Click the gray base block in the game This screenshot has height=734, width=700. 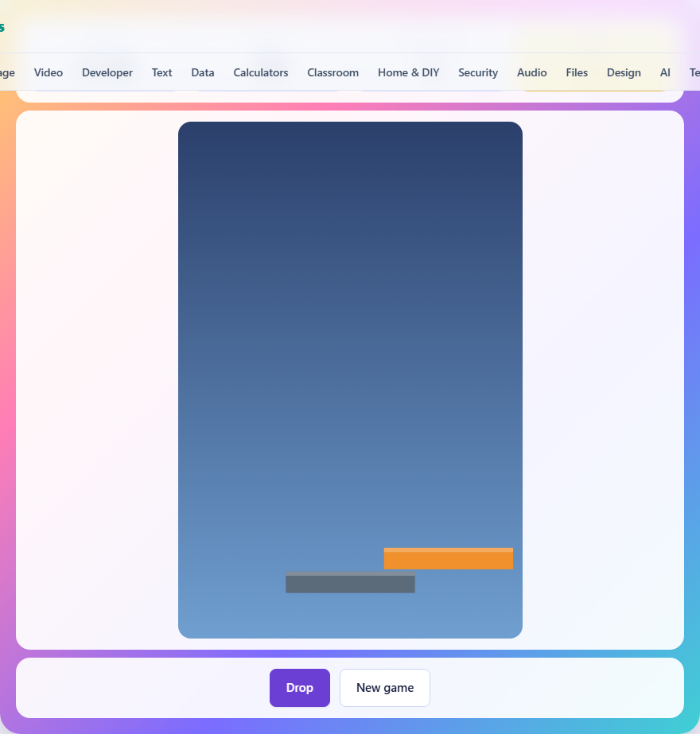click(x=350, y=582)
